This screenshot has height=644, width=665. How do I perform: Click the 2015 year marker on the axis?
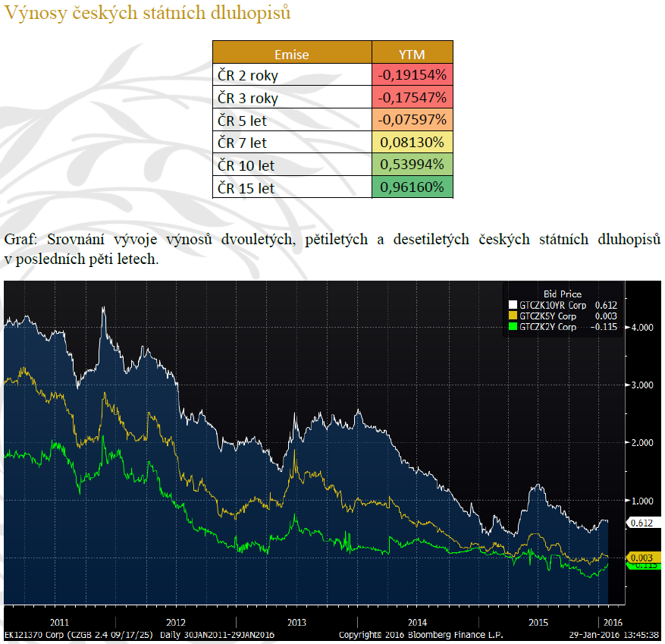pos(538,621)
